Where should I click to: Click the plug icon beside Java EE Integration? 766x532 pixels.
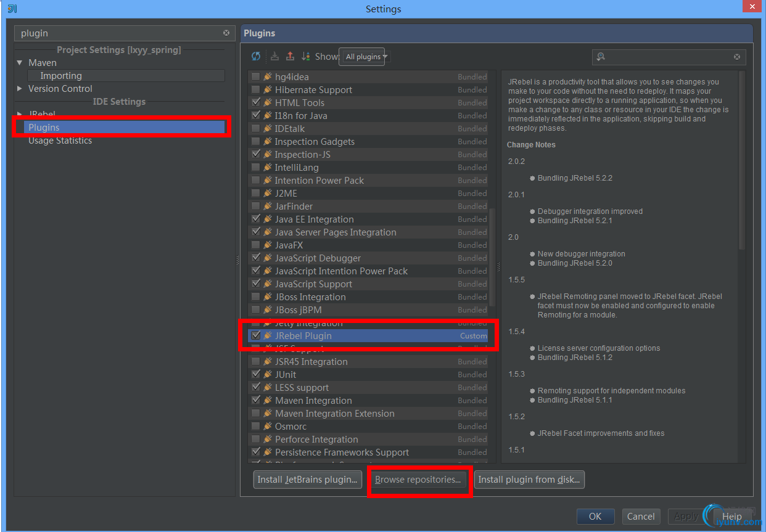[268, 219]
